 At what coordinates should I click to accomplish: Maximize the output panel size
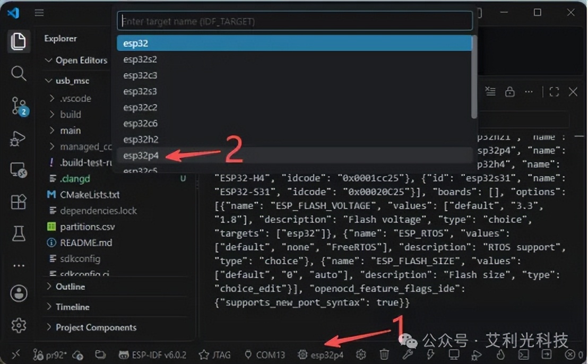coord(554,91)
